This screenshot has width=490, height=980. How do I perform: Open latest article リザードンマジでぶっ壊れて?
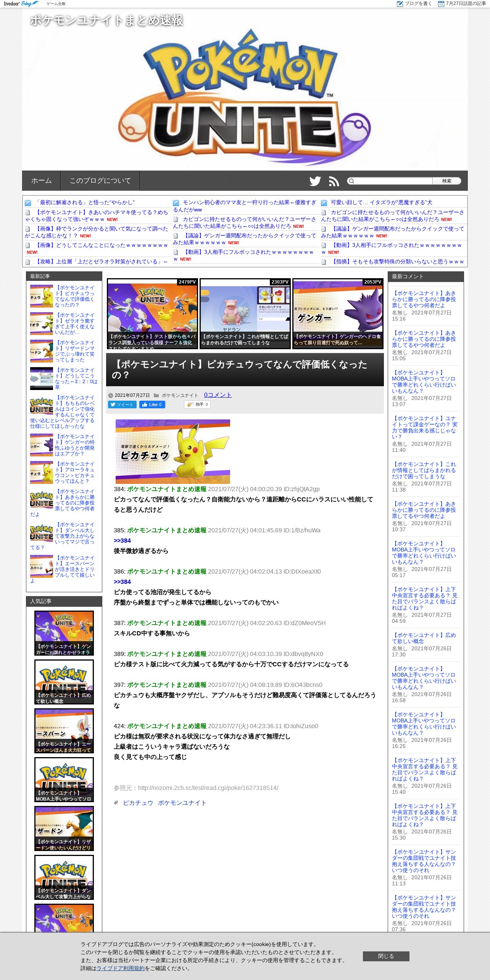pyautogui.click(x=74, y=351)
